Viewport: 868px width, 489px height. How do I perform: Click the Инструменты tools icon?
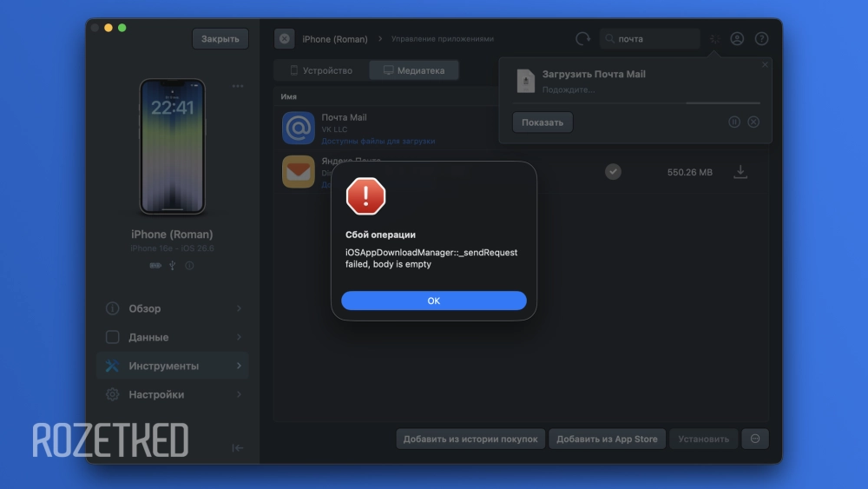(112, 366)
